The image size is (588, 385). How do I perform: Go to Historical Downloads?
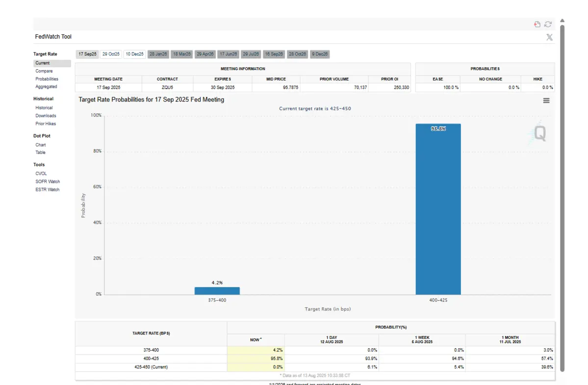pos(46,116)
